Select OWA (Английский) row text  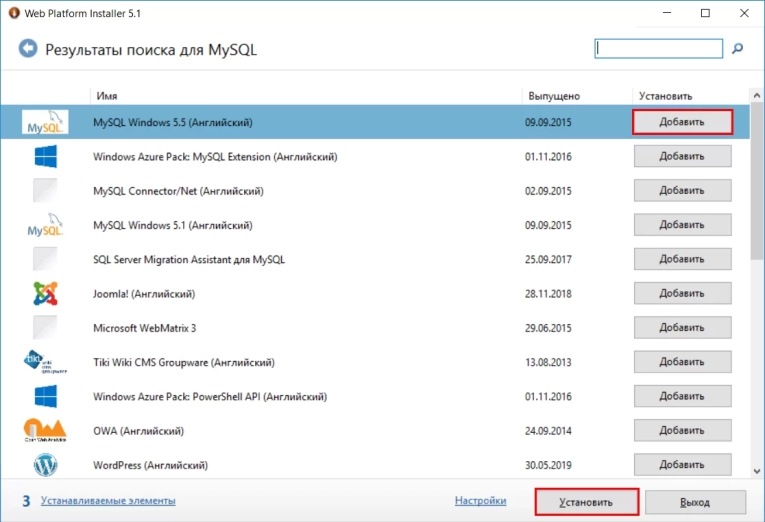[139, 431]
